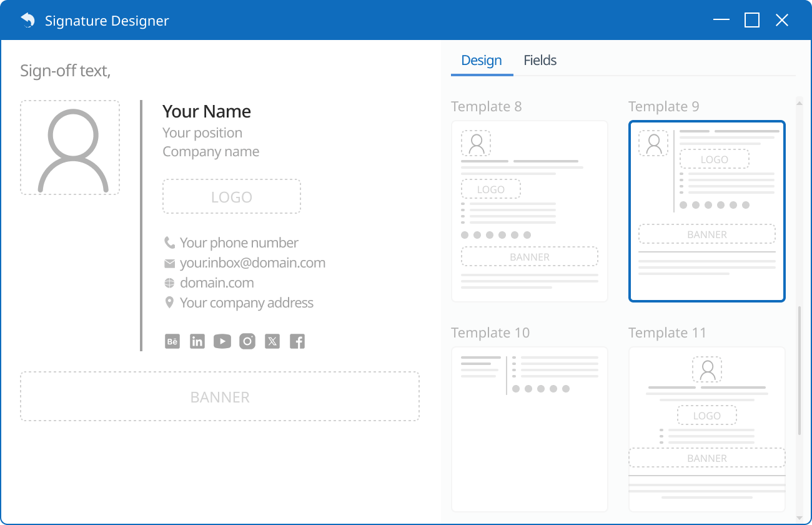Select the location pin icon for company address
The width and height of the screenshot is (812, 525).
point(169,302)
